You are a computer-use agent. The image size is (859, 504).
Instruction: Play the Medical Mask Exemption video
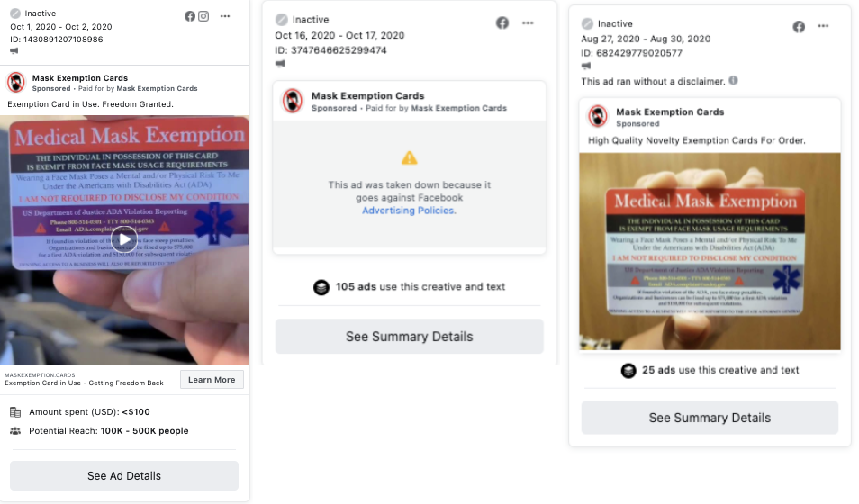(x=125, y=239)
